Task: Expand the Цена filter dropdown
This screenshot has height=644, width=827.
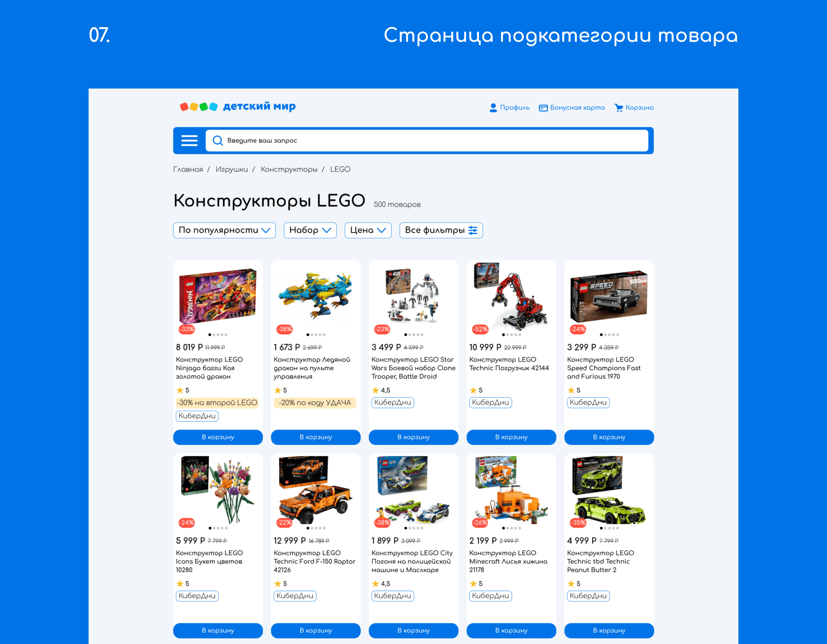Action: (368, 231)
